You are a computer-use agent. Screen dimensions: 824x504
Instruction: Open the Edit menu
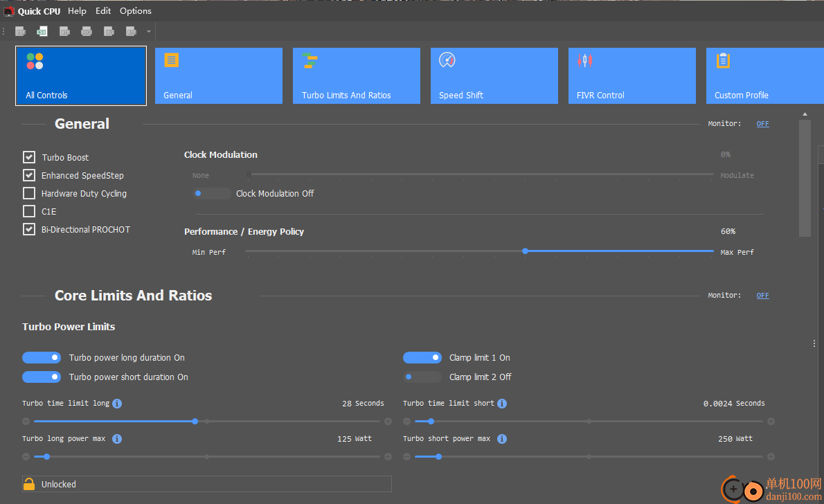point(103,10)
